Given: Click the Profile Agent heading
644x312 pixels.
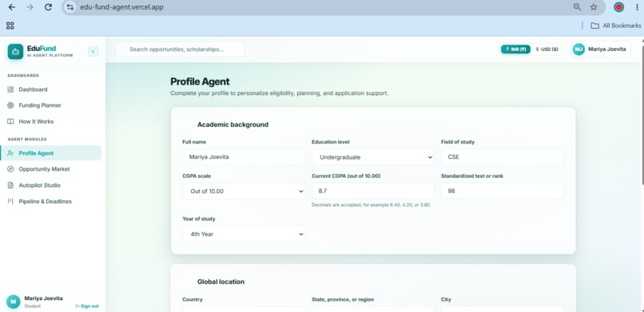Looking at the screenshot, I should pyautogui.click(x=200, y=81).
